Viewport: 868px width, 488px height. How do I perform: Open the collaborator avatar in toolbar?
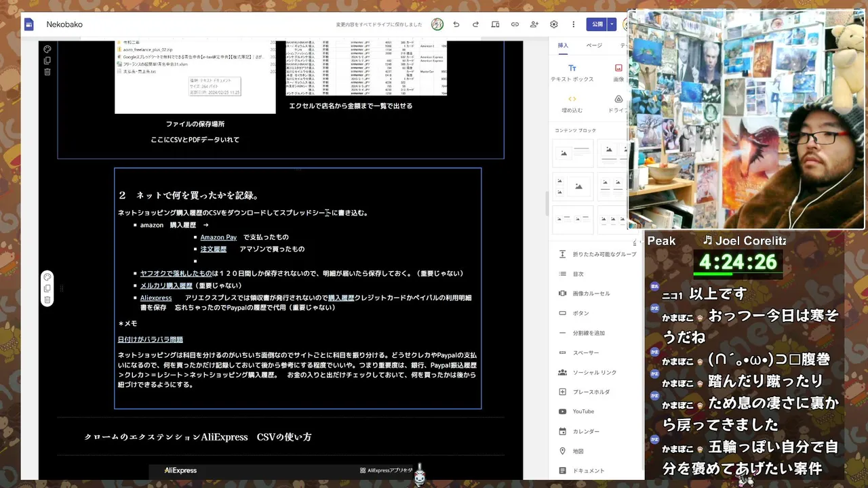[437, 24]
